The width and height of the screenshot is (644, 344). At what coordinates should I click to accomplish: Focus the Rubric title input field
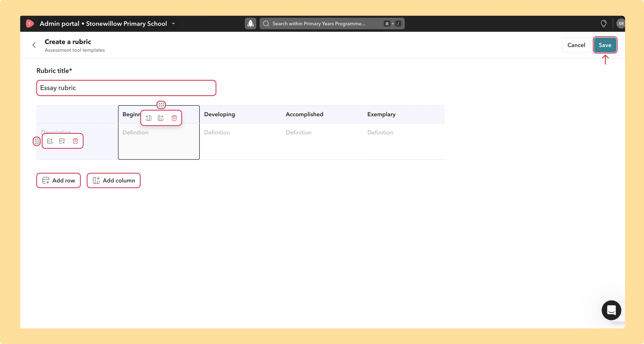coord(126,88)
